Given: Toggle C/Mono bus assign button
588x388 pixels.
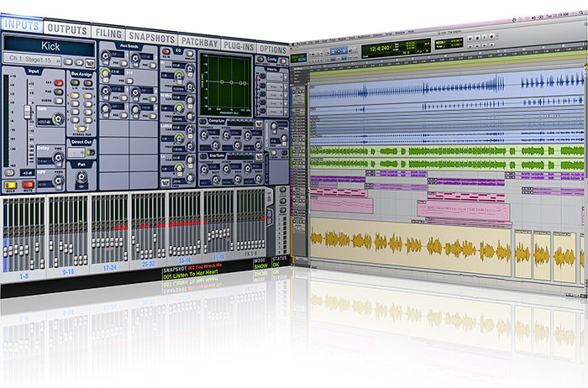Looking at the screenshot, I should point(88,84).
